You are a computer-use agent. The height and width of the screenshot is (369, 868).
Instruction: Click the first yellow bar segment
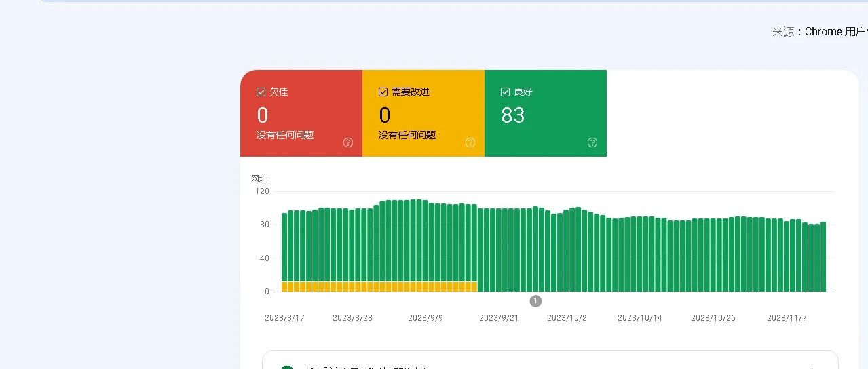click(284, 287)
